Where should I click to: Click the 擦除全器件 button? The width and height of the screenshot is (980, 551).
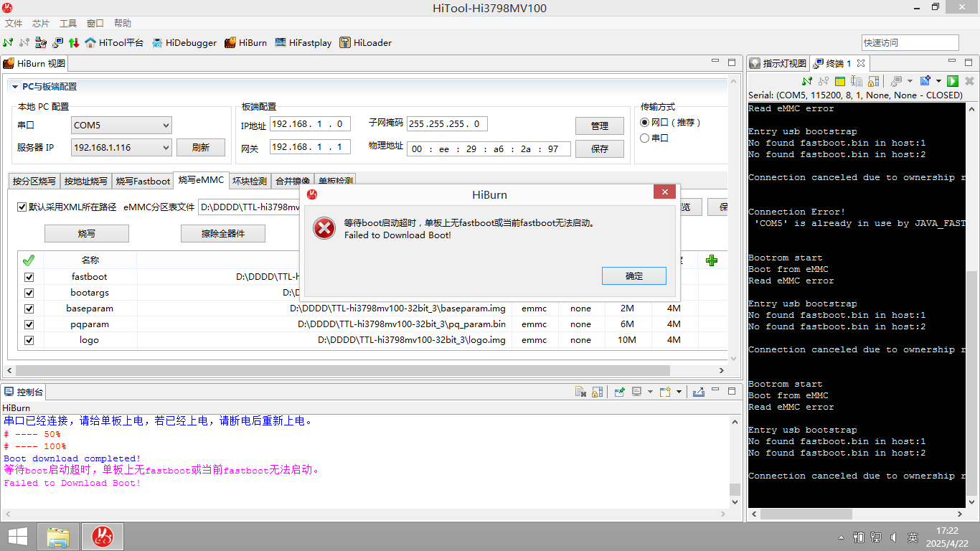tap(223, 234)
